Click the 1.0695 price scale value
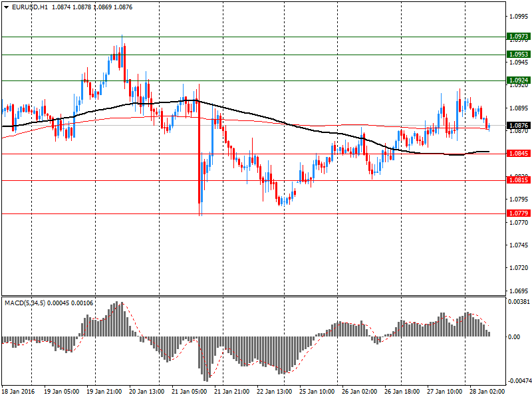This screenshot has height=399, width=532. (519, 291)
